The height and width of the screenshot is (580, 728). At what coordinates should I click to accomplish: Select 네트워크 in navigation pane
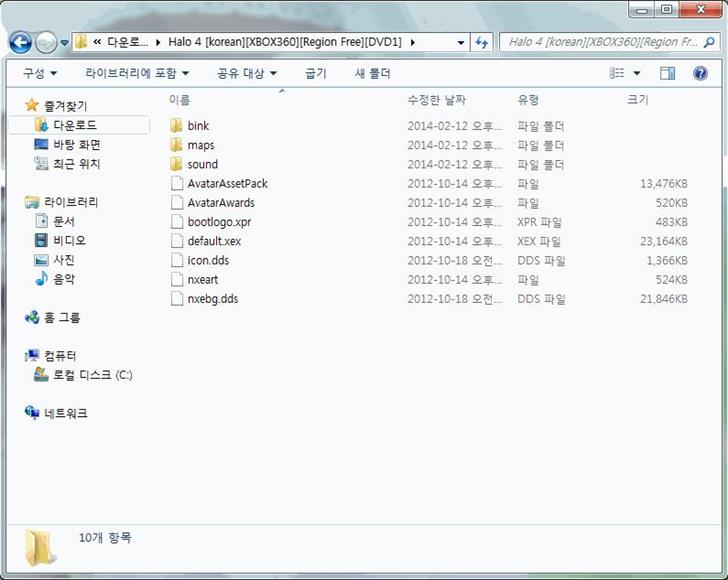(66, 413)
